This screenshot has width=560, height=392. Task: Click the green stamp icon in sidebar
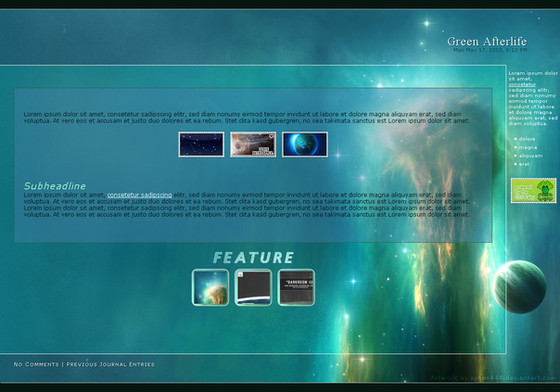pyautogui.click(x=534, y=191)
